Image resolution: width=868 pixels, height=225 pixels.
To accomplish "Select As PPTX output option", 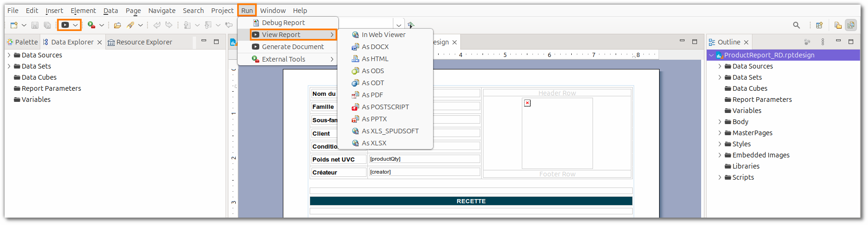I will point(385,119).
